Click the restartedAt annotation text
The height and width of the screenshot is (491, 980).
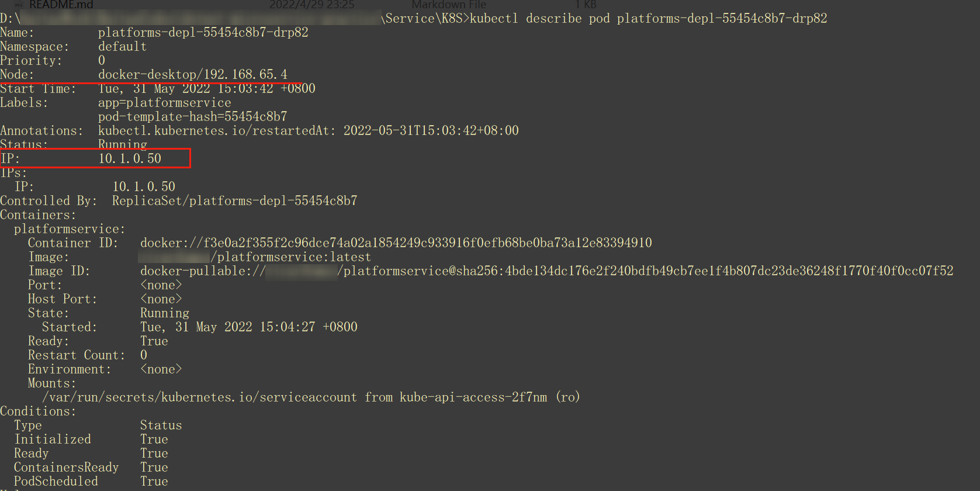pos(308,131)
